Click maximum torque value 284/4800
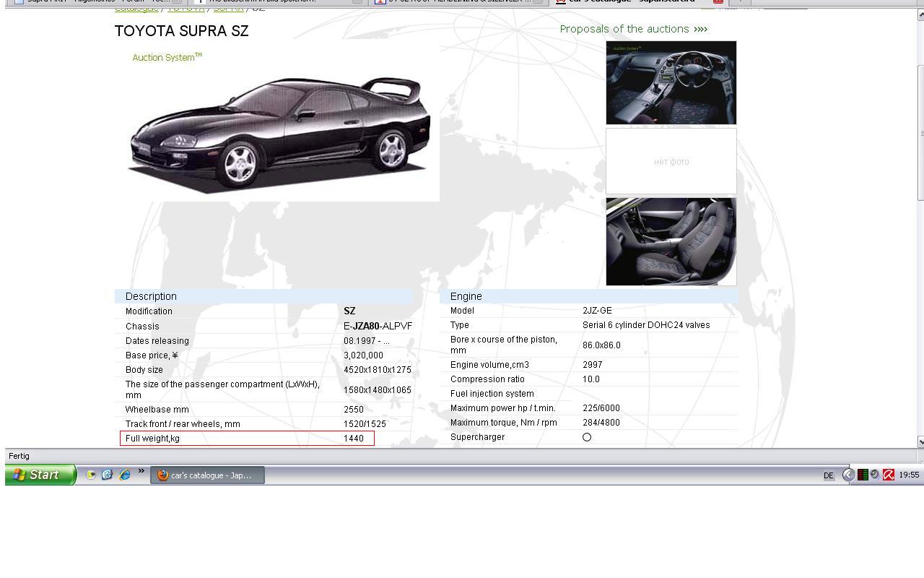Viewport: 924px width, 578px height. [601, 422]
